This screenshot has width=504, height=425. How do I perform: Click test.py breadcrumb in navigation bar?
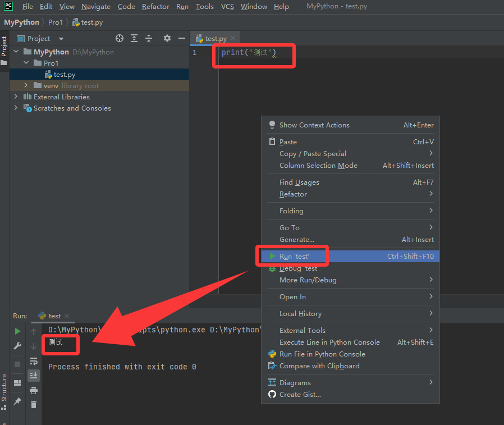click(x=88, y=22)
